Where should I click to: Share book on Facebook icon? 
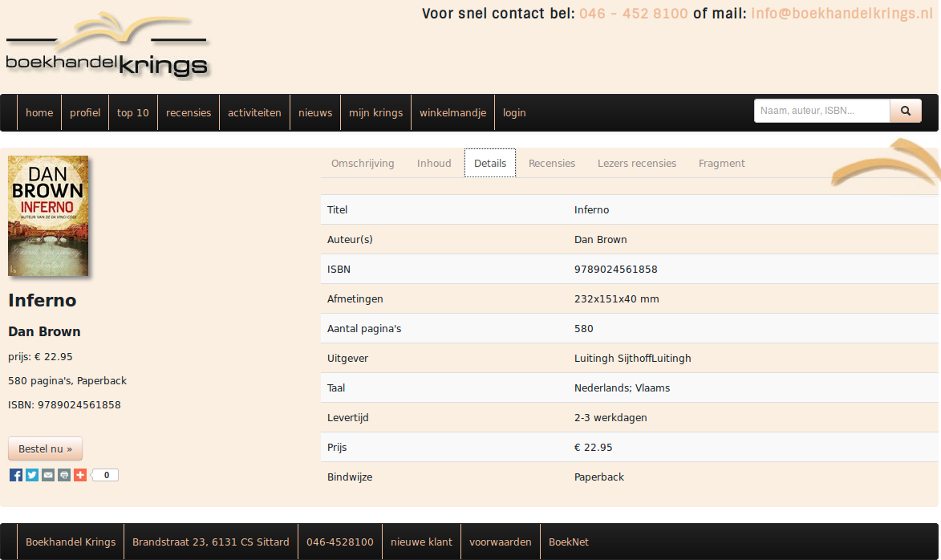pos(16,476)
